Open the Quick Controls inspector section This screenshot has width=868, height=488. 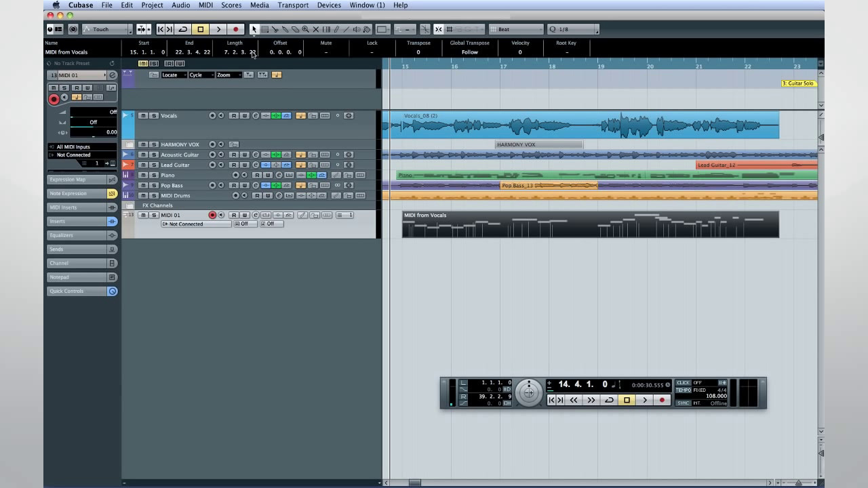[82, 291]
